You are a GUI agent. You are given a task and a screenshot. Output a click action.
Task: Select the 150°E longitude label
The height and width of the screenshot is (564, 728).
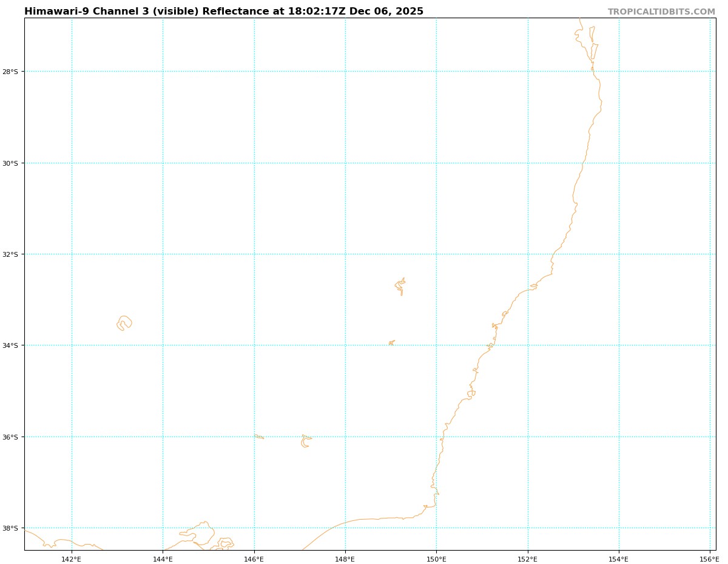[436, 559]
